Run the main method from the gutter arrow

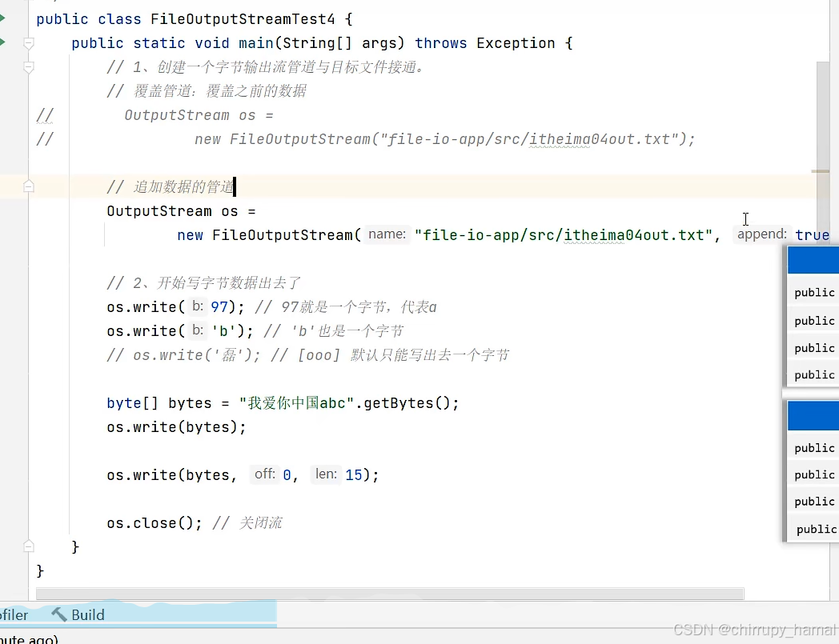coord(2,42)
